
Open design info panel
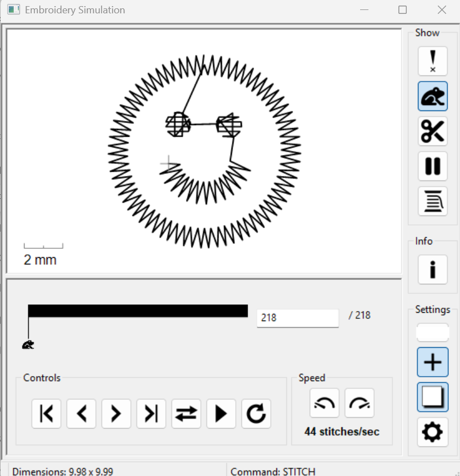click(x=432, y=269)
